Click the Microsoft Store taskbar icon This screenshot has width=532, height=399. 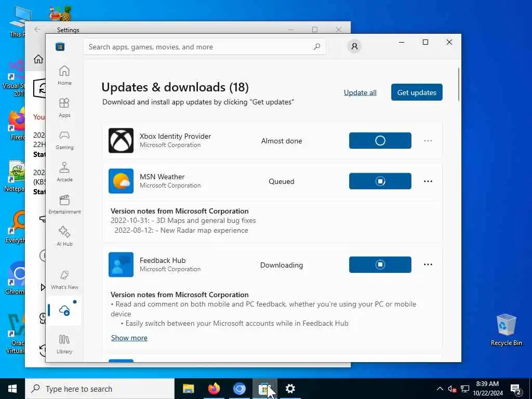pos(264,389)
